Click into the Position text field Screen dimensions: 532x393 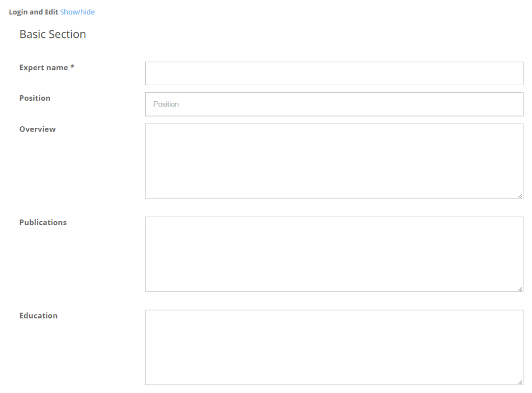(334, 104)
